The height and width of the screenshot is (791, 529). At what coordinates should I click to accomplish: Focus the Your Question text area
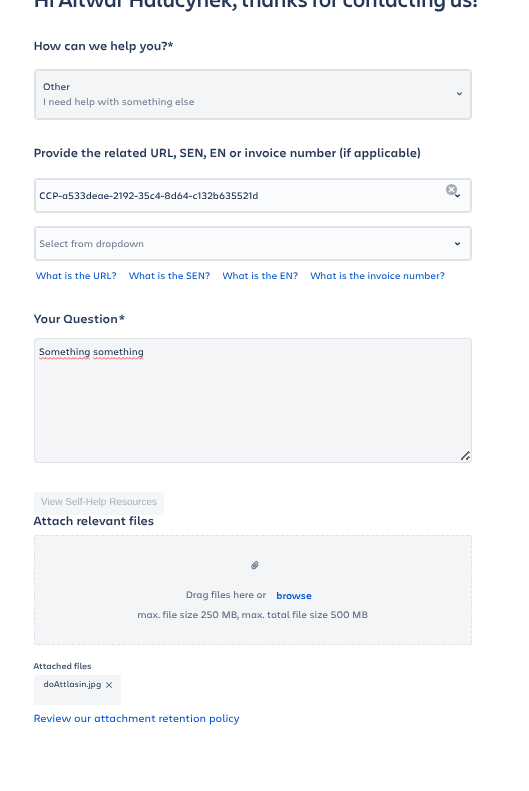[253, 401]
